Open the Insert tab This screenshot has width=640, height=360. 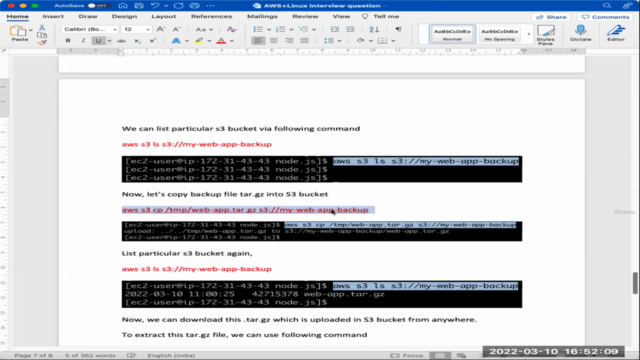point(53,16)
